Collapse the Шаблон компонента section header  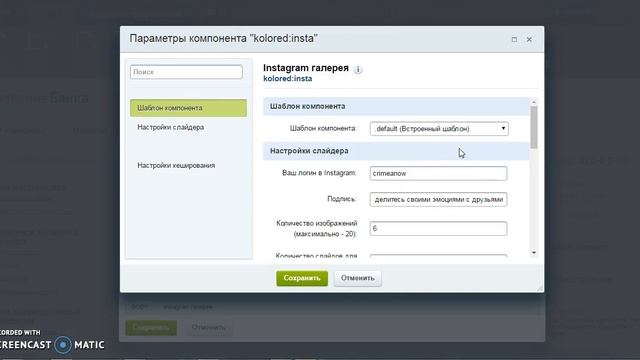click(396, 107)
